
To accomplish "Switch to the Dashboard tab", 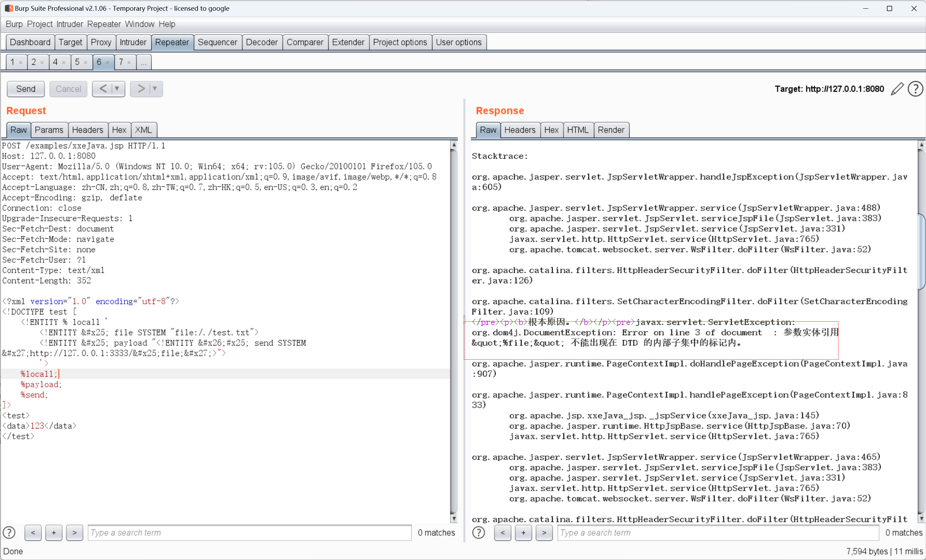I will point(30,42).
